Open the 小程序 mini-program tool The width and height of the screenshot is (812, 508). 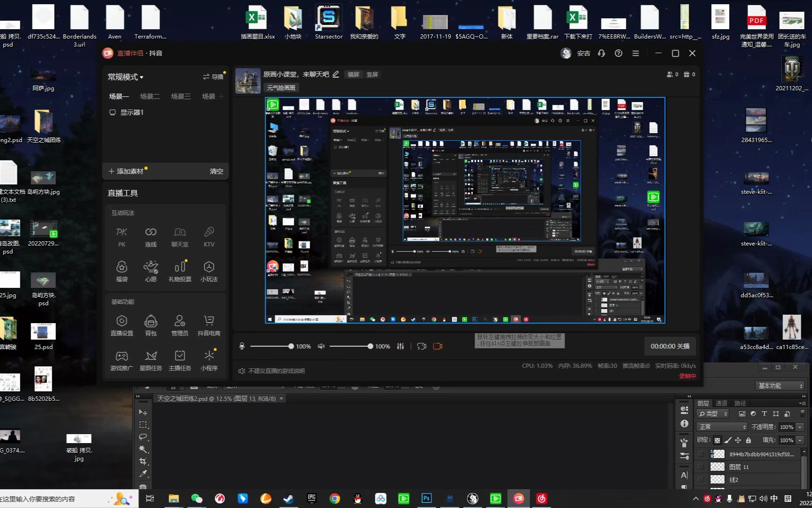point(209,360)
